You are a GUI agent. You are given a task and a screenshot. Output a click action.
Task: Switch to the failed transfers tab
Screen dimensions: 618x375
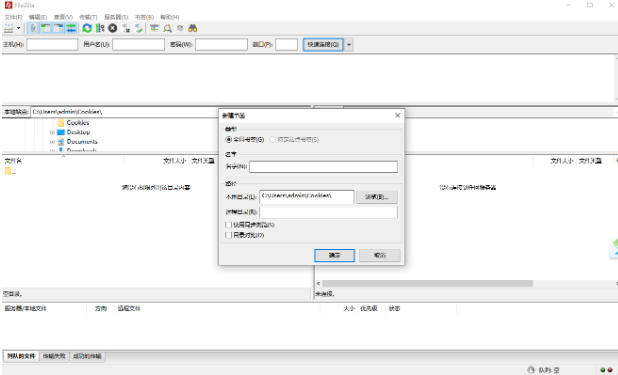point(54,356)
